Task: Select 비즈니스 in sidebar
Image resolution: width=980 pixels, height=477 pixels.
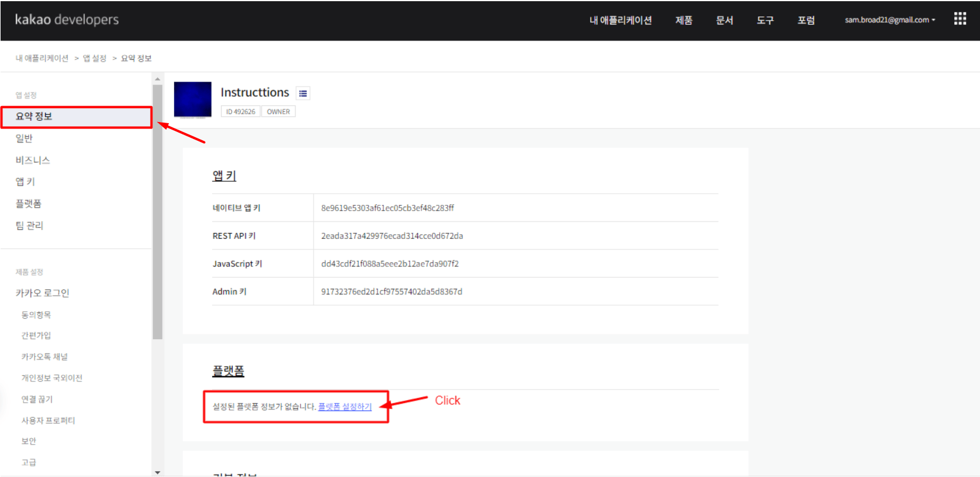Action: click(33, 160)
